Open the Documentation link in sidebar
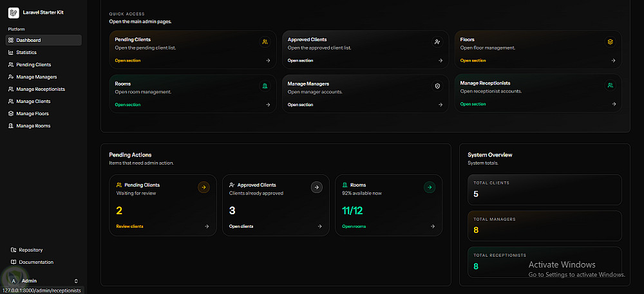Screen dimensions: 644x294 [36, 262]
